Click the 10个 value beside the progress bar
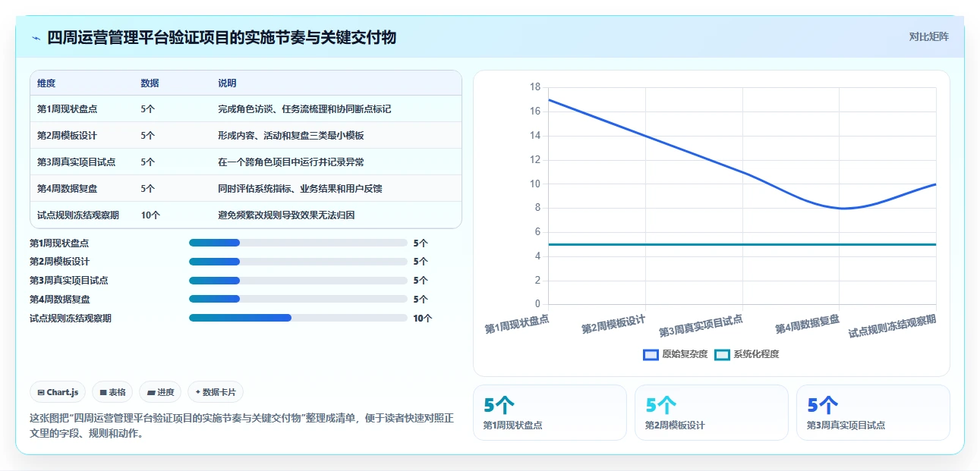The height and width of the screenshot is (471, 980). (423, 319)
